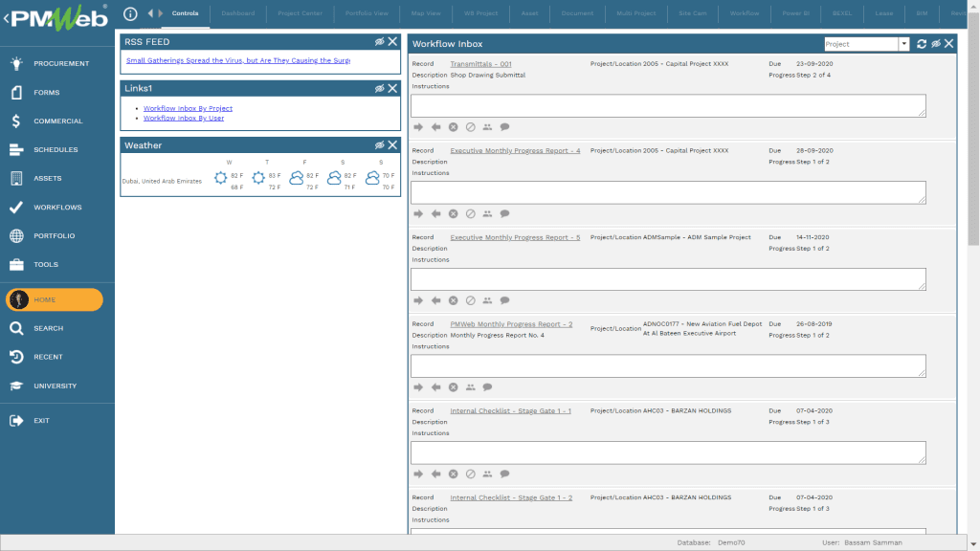Hide the Workflow Inbox panel with eye icon

936,44
